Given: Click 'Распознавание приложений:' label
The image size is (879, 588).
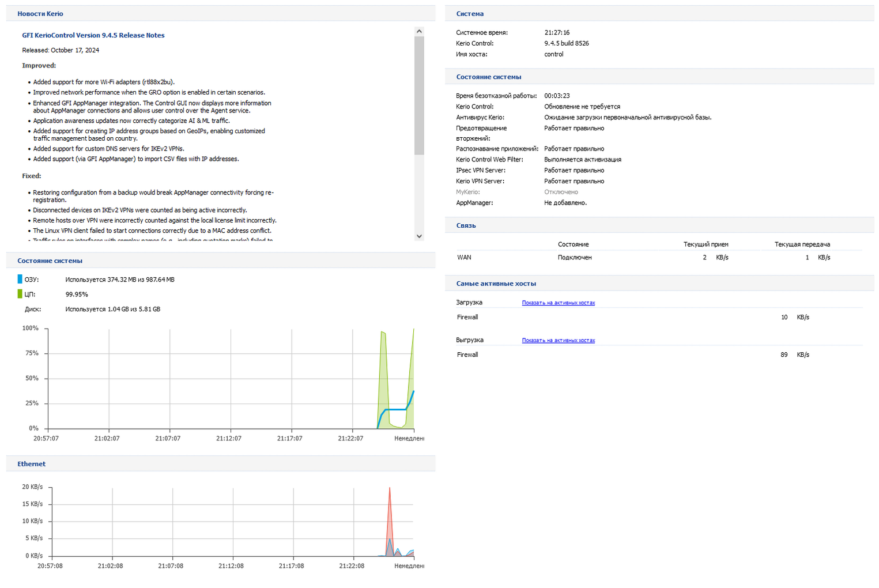Looking at the screenshot, I should tap(497, 149).
